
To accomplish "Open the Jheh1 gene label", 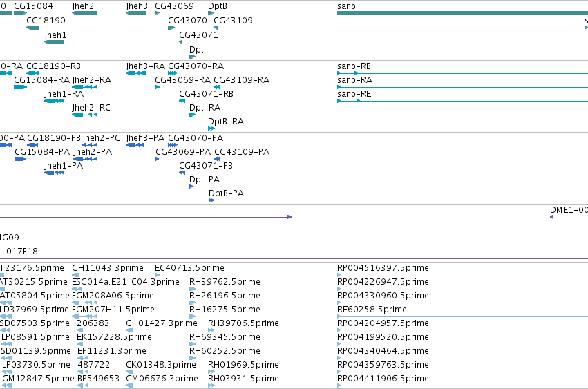I will (x=55, y=35).
